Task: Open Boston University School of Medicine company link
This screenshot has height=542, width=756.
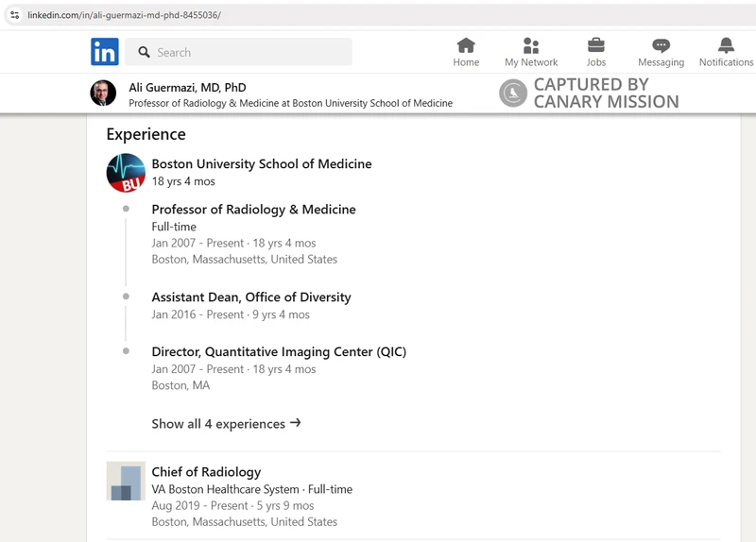Action: click(x=262, y=163)
